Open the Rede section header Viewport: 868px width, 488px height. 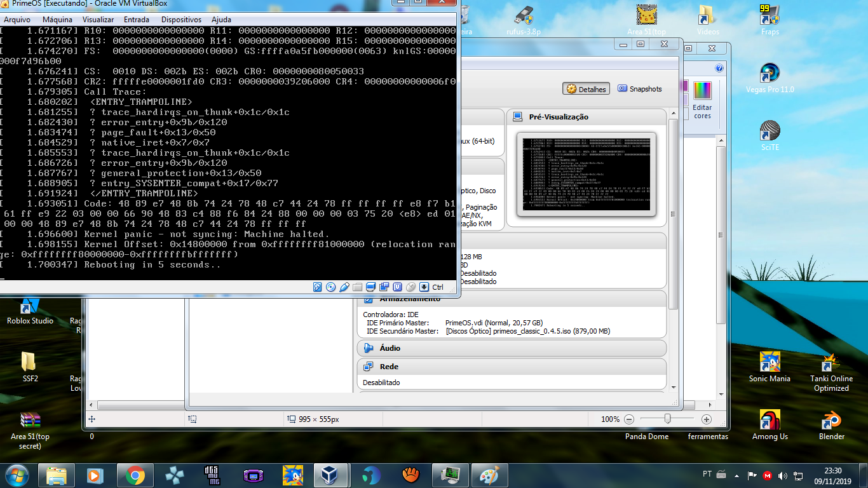pyautogui.click(x=512, y=367)
